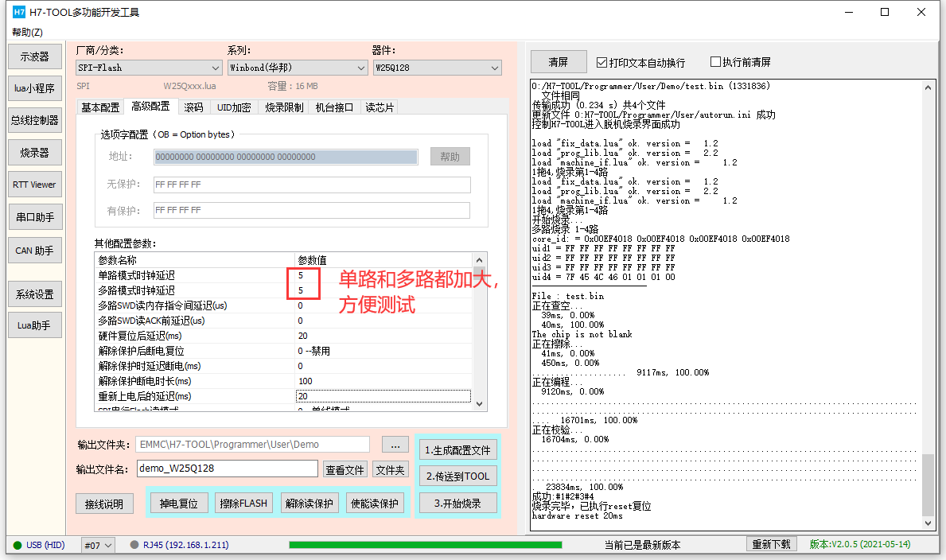Click the ... browse output folder button
This screenshot has width=946, height=560.
pos(395,445)
